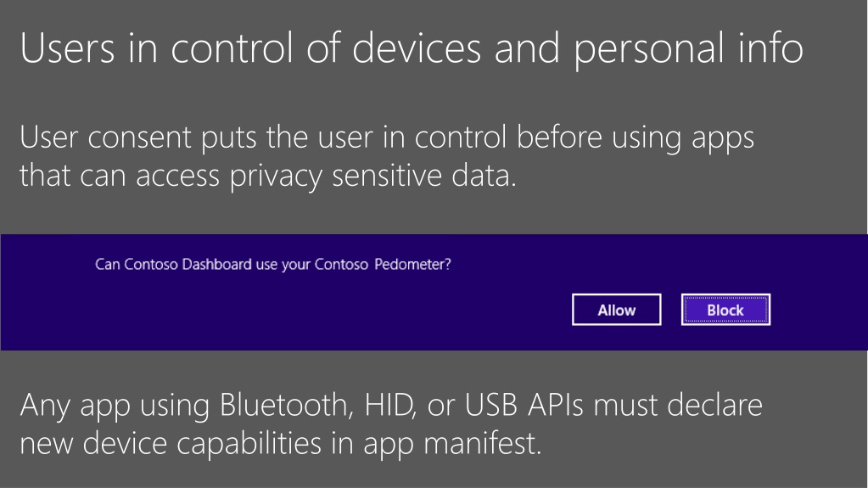Click the word Users in the heading
The image size is (868, 488).
tap(68, 48)
